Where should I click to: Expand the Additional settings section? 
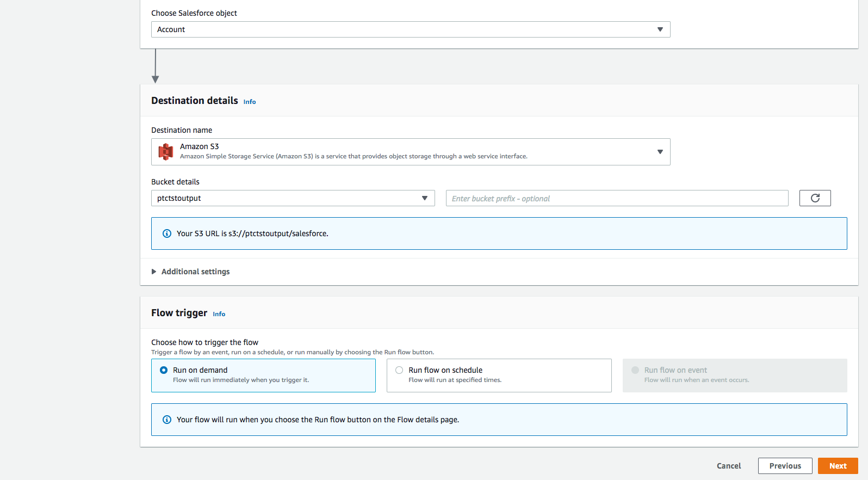point(195,272)
